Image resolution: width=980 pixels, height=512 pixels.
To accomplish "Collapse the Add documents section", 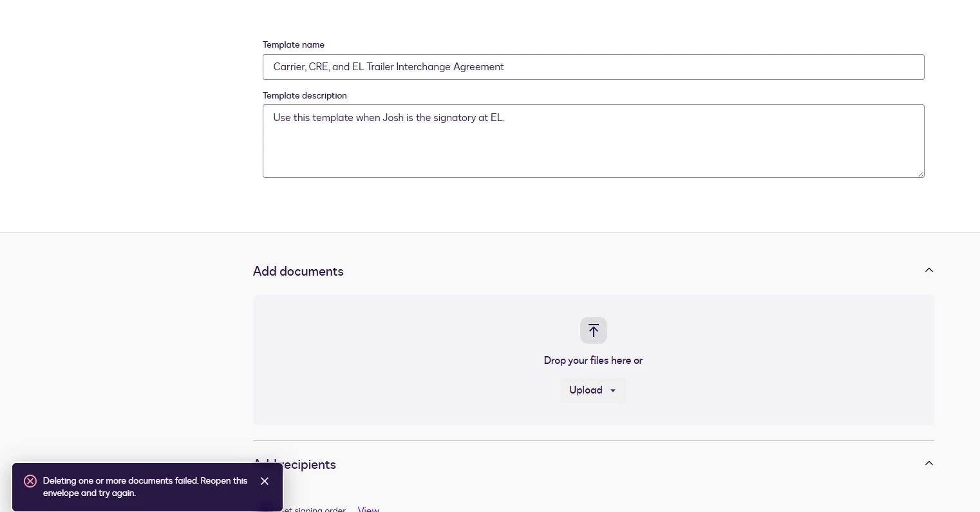I will click(928, 270).
